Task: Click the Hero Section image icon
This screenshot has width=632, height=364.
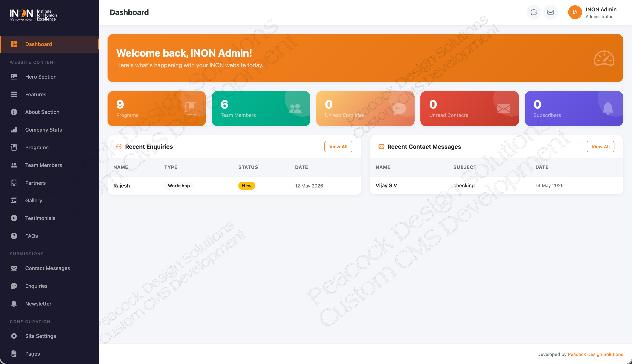Action: click(x=14, y=77)
